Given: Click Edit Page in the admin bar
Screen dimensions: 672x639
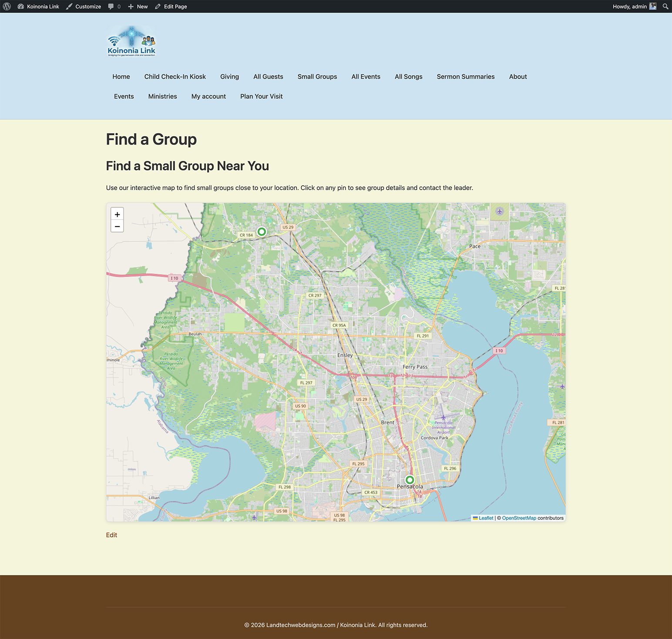Looking at the screenshot, I should [171, 7].
